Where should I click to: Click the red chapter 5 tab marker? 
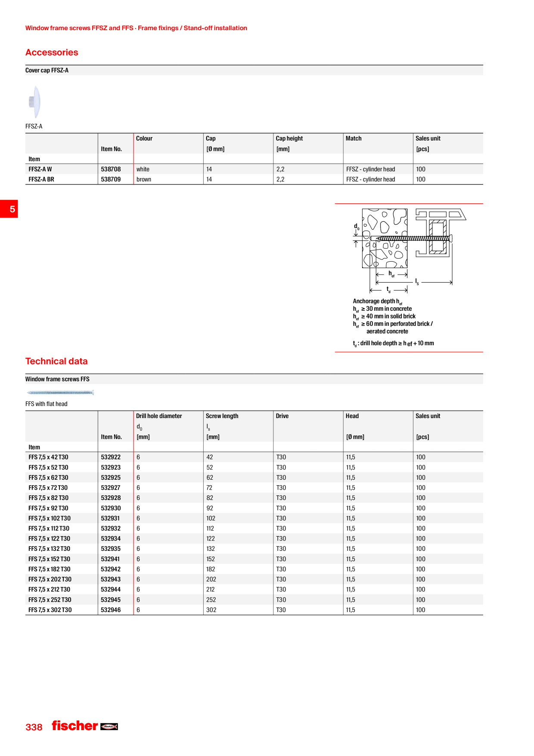tap(9, 209)
